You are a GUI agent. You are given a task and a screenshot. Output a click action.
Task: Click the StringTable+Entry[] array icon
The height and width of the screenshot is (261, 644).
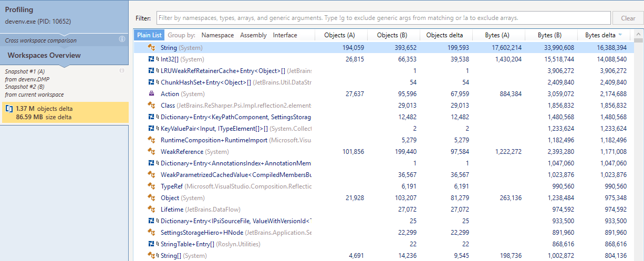152,244
